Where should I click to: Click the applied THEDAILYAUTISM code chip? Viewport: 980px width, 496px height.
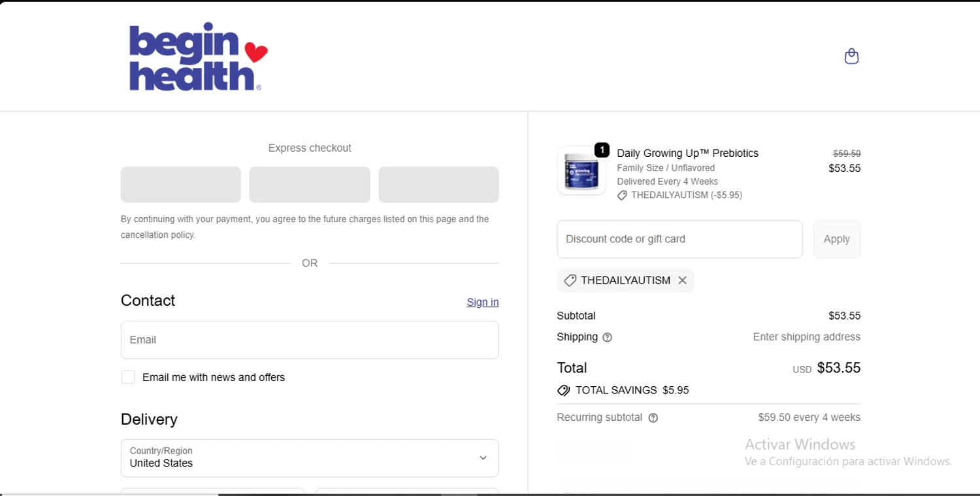[x=625, y=280]
